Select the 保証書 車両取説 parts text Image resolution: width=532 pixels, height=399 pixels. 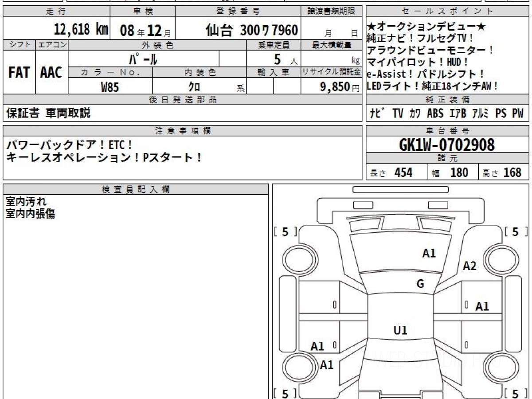[x=48, y=113]
